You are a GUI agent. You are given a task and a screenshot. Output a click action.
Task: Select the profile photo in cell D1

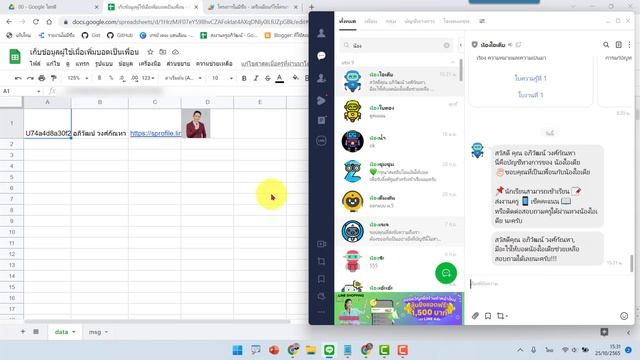(x=196, y=124)
